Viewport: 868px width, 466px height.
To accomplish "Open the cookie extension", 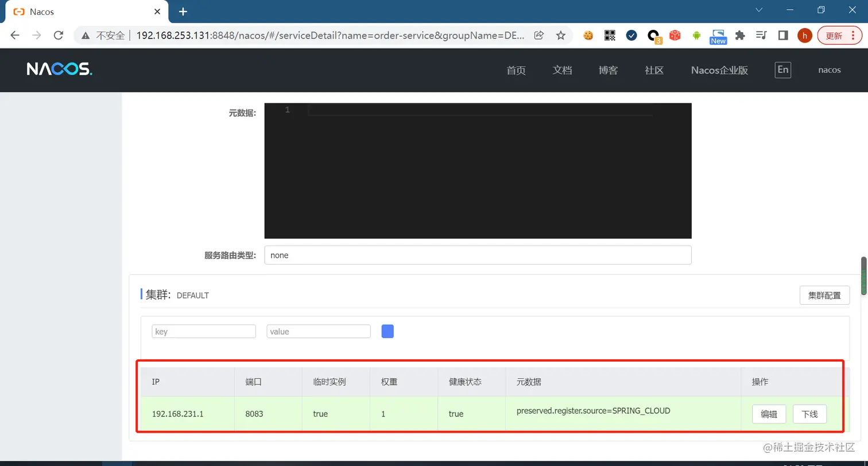I will (588, 36).
